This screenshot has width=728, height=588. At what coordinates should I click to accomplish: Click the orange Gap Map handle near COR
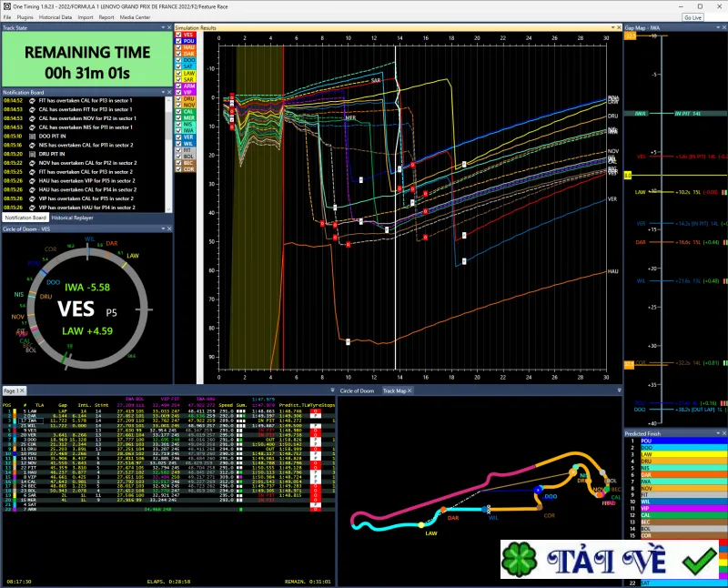[629, 364]
